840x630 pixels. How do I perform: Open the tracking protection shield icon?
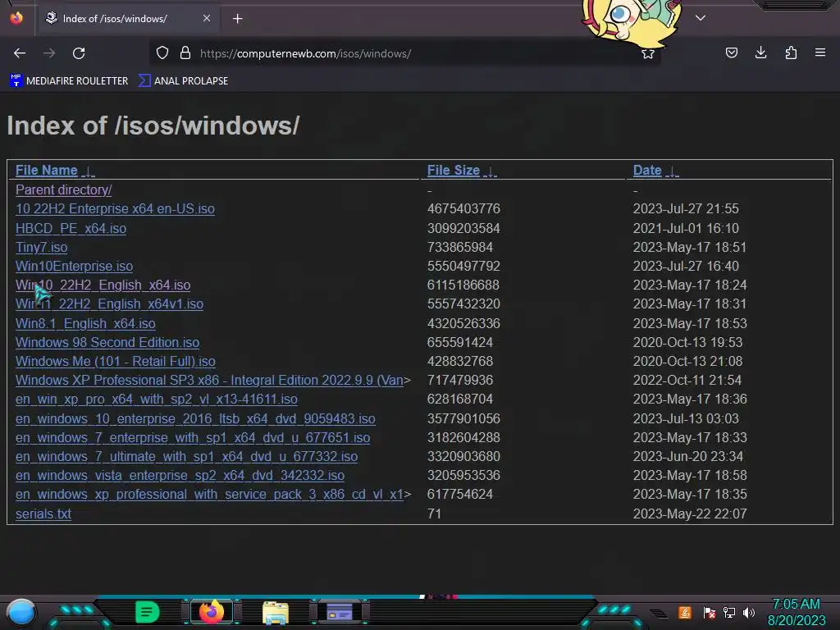pyautogui.click(x=162, y=53)
